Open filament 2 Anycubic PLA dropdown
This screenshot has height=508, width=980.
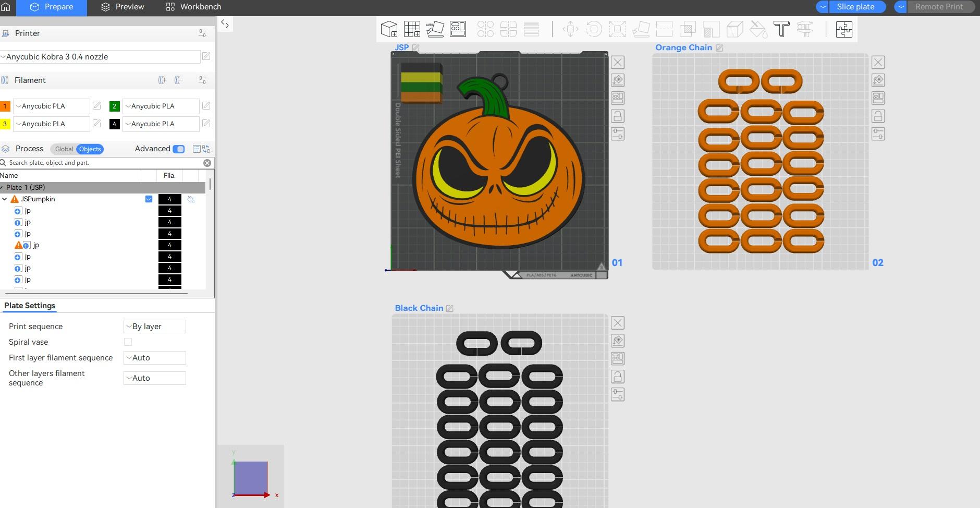pyautogui.click(x=161, y=106)
